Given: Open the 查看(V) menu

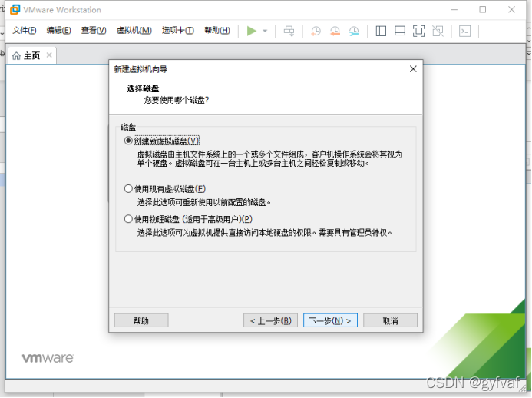Looking at the screenshot, I should coord(94,31).
